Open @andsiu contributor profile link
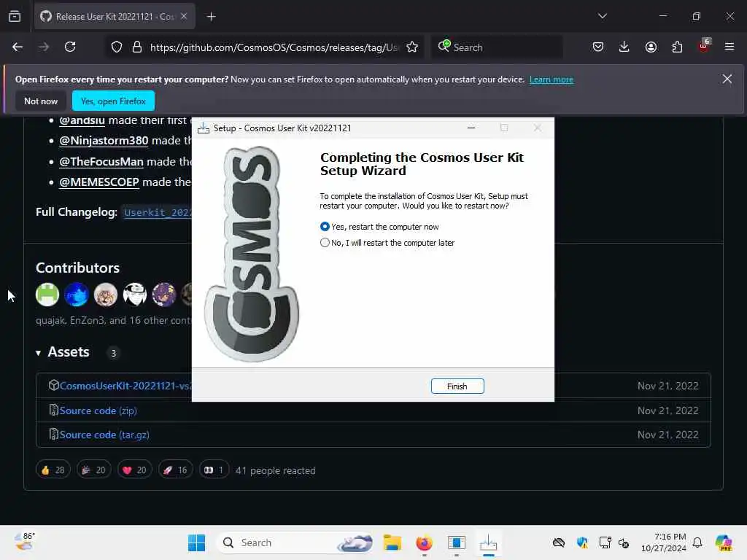 point(82,120)
